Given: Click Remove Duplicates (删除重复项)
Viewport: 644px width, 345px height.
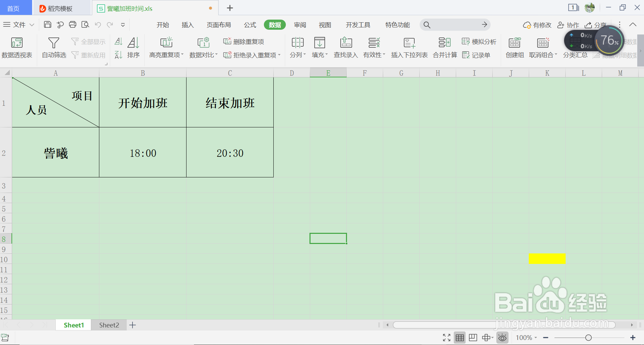Looking at the screenshot, I should click(244, 42).
